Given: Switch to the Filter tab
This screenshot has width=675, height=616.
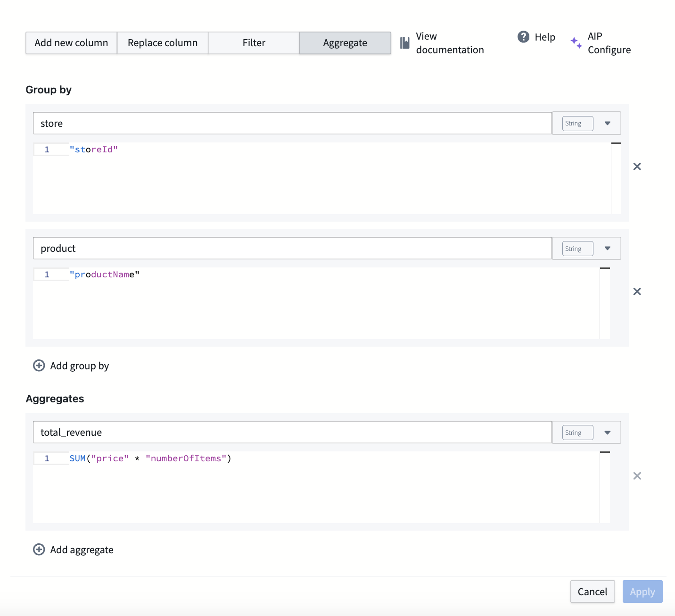Looking at the screenshot, I should coord(254,43).
